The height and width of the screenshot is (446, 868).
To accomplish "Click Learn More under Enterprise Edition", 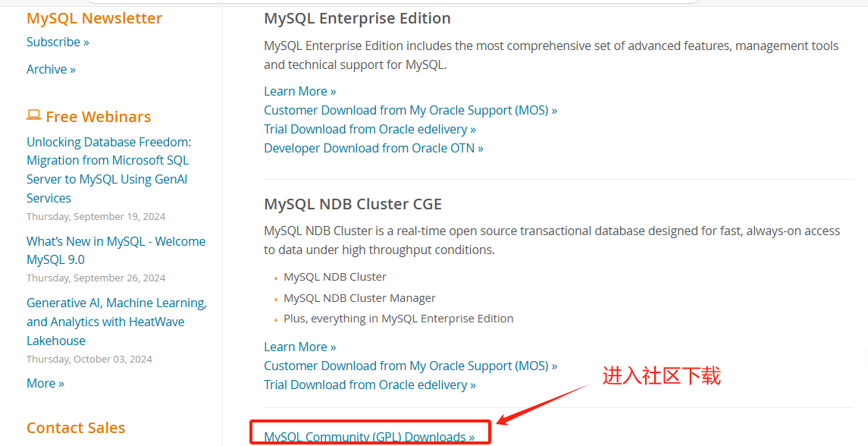I will pyautogui.click(x=300, y=91).
